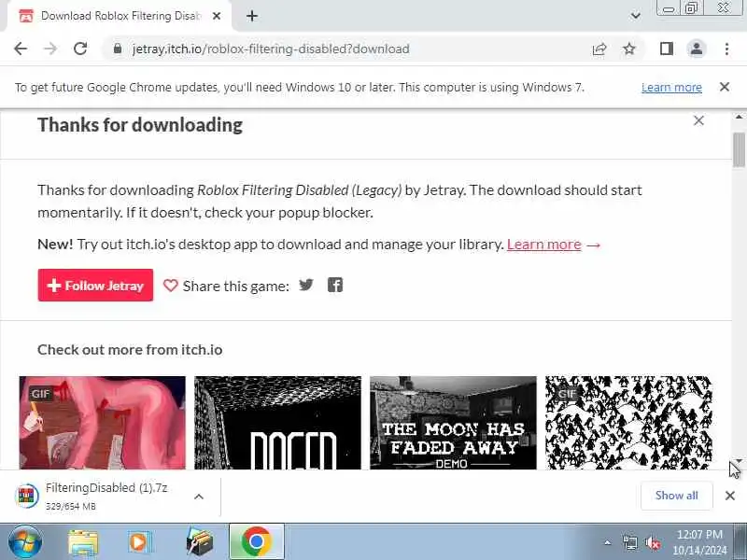Close the Thanks for downloading dialog
This screenshot has height=560, width=747.
698,121
